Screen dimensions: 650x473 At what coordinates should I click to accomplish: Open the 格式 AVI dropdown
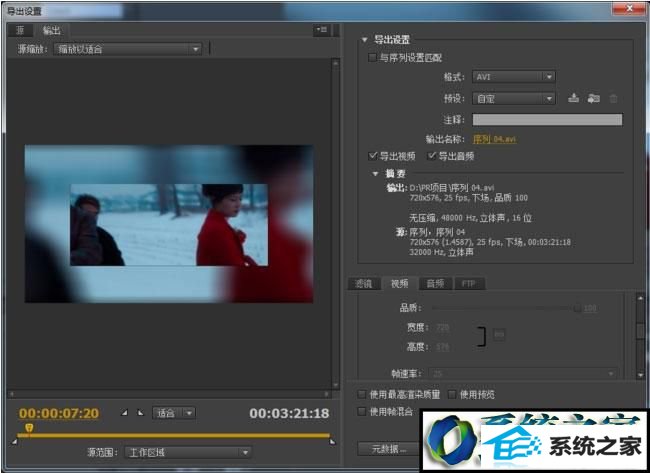pyautogui.click(x=514, y=77)
